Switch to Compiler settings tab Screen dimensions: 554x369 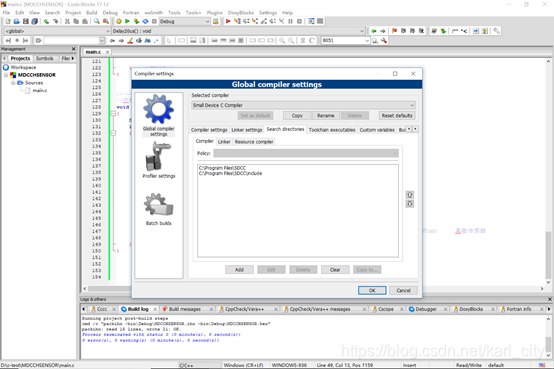(x=209, y=130)
